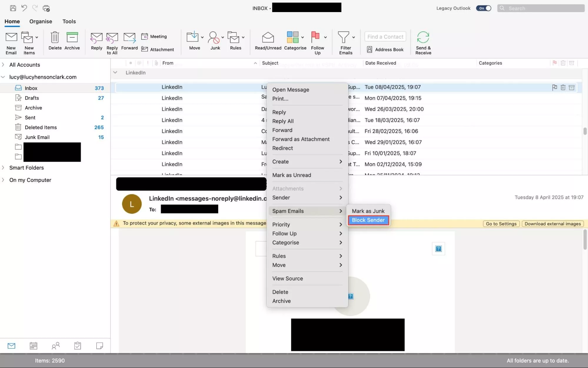
Task: Turn off the Legacy Outlook toggle
Action: click(484, 8)
